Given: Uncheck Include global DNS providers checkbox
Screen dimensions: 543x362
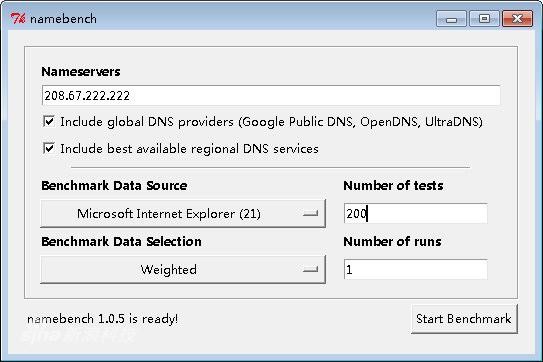Looking at the screenshot, I should pos(49,121).
